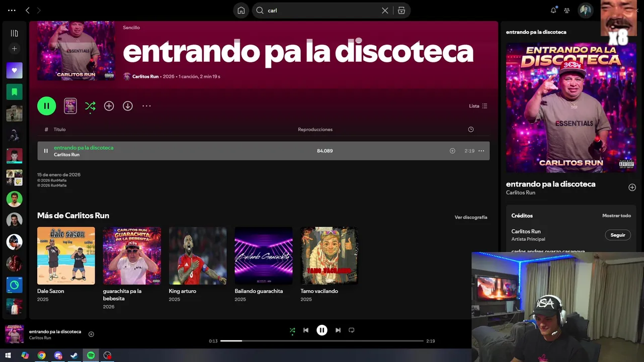Open Liked Songs in the sidebar

[14, 70]
